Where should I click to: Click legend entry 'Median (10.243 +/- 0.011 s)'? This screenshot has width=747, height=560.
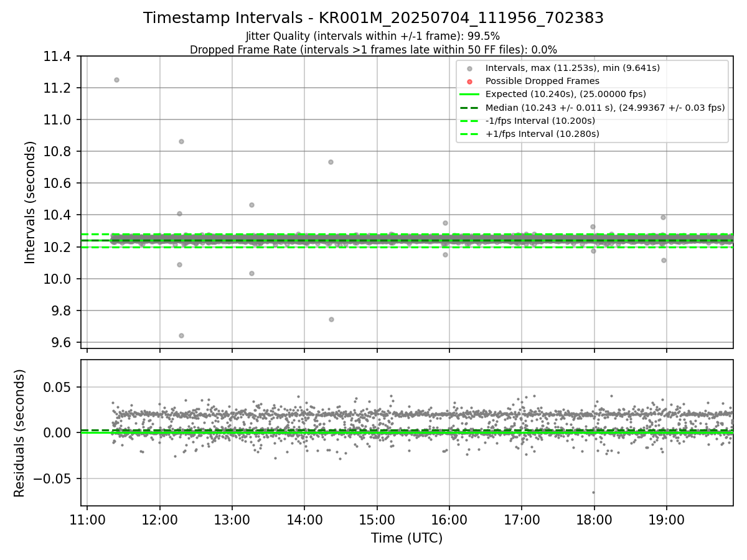tap(605, 108)
